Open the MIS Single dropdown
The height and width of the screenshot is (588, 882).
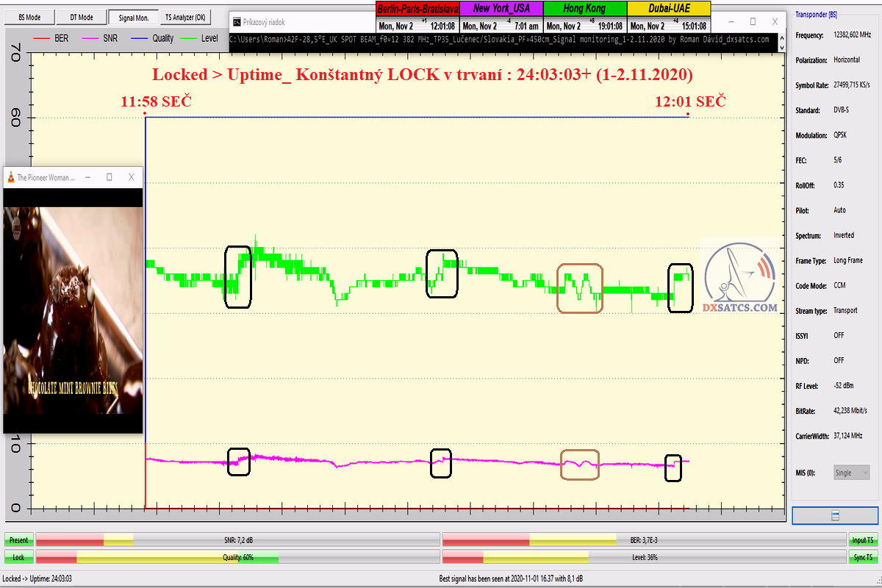tap(852, 473)
